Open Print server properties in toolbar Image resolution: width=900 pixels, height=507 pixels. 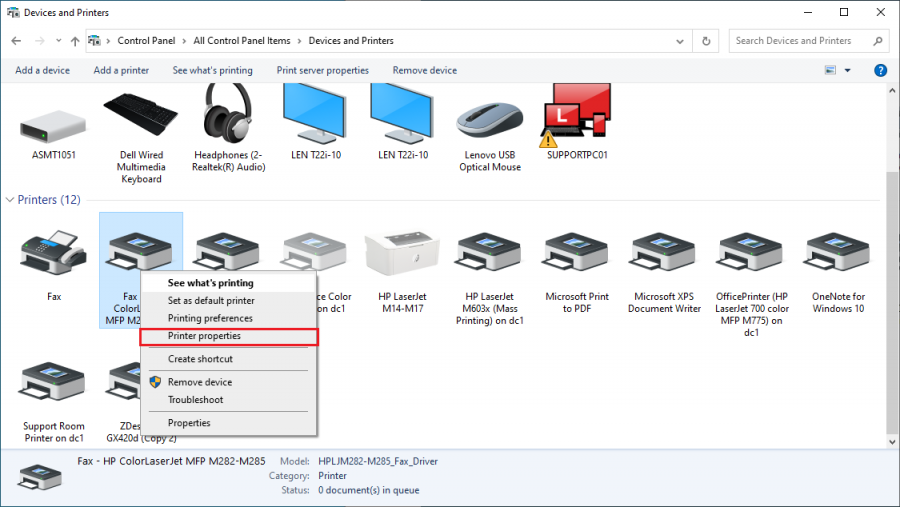323,70
